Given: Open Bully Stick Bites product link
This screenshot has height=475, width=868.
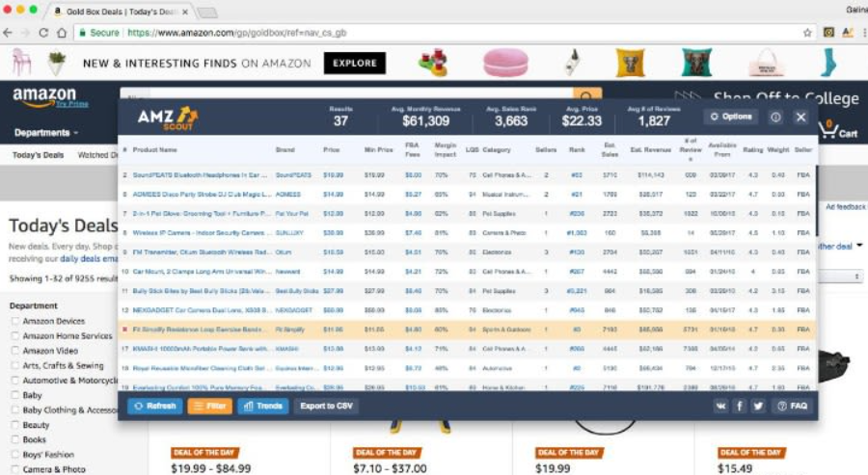Looking at the screenshot, I should (x=201, y=291).
